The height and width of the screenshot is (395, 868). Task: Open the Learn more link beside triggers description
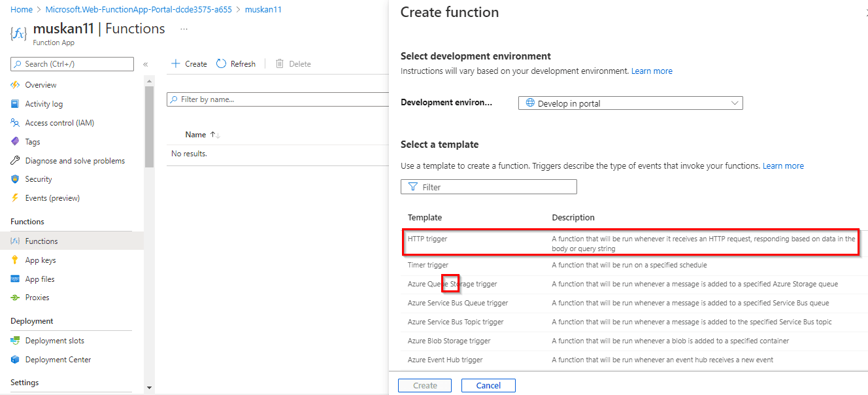[x=783, y=166]
